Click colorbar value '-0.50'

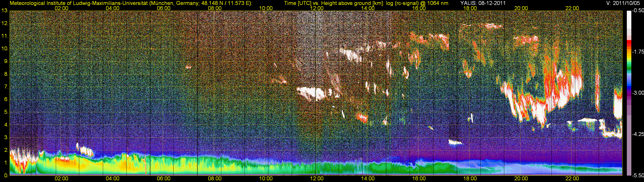(x=638, y=11)
